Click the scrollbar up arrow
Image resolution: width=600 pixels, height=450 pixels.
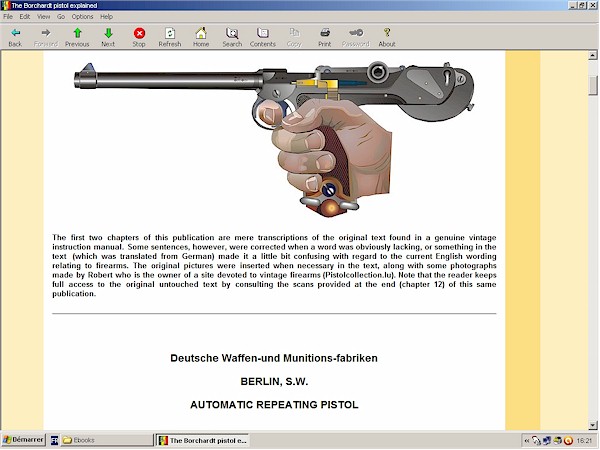pyautogui.click(x=593, y=55)
